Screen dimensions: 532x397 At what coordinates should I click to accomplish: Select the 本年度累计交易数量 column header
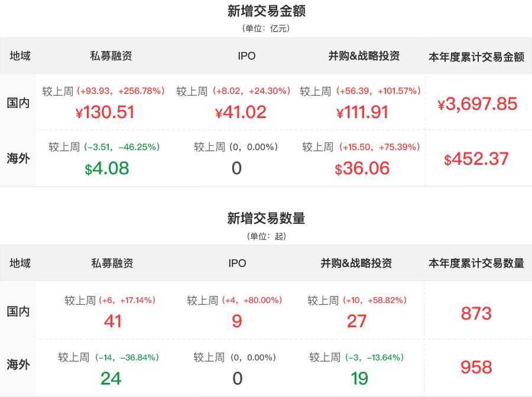[x=476, y=263]
